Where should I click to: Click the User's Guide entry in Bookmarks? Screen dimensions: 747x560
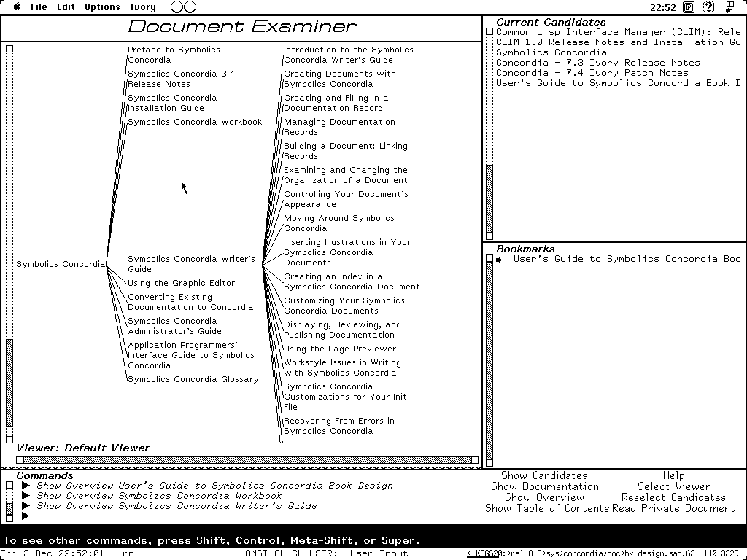(x=627, y=259)
